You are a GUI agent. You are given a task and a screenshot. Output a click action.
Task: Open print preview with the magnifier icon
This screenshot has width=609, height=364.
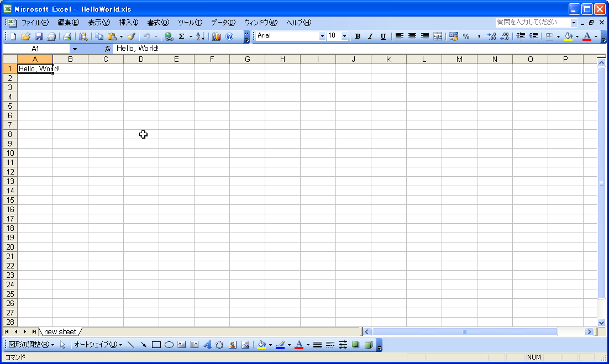[x=83, y=36]
